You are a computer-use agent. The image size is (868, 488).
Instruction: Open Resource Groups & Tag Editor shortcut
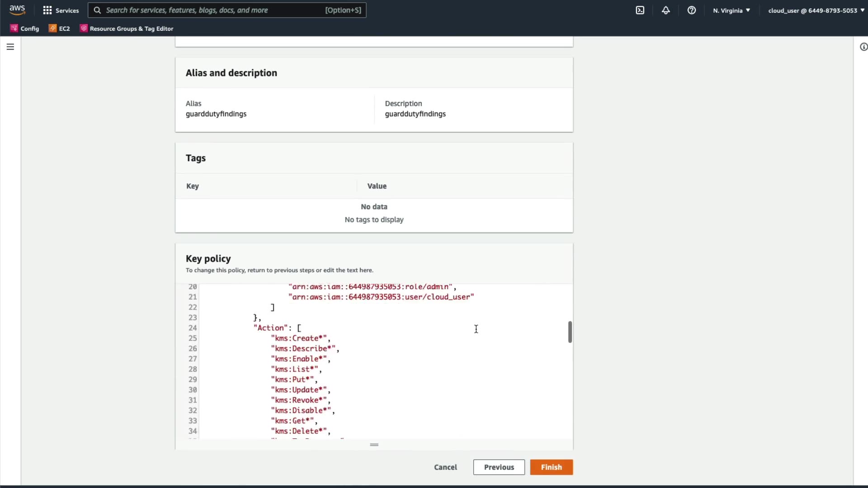(127, 28)
